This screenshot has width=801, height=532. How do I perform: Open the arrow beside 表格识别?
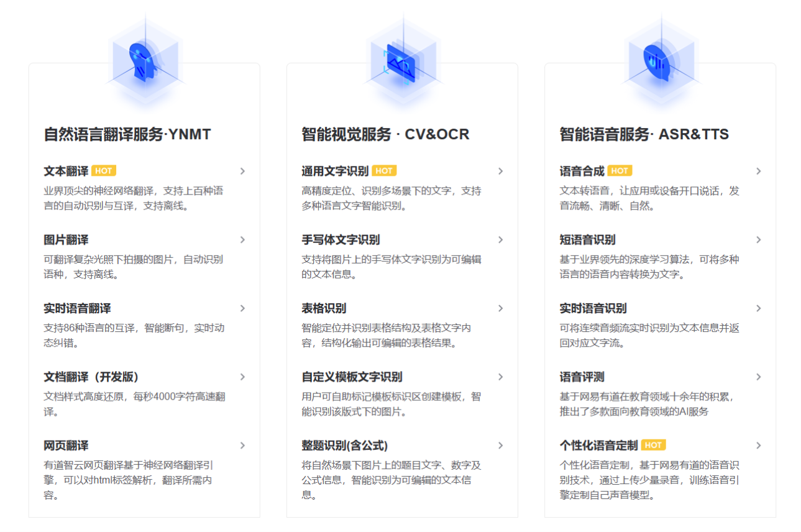tap(500, 308)
